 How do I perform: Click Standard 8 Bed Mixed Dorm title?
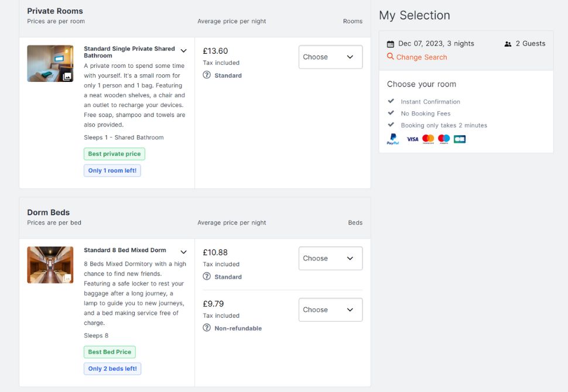tap(125, 250)
